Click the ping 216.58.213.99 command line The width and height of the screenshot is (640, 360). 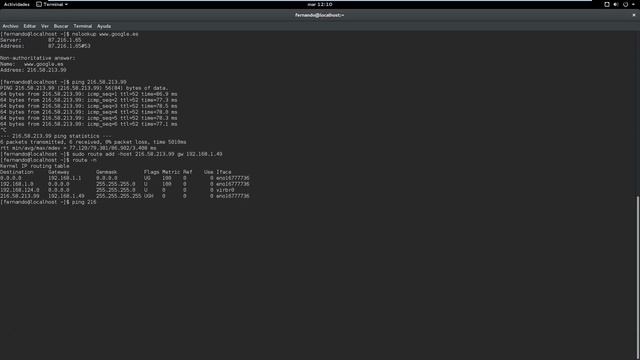coord(63,82)
